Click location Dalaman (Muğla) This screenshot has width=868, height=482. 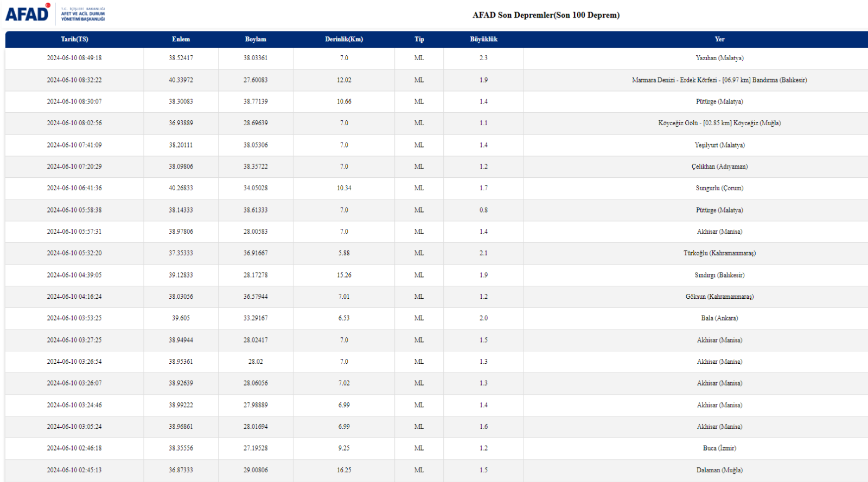pos(719,470)
